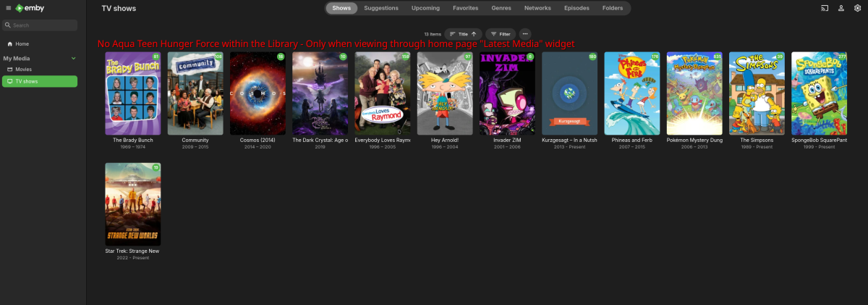The height and width of the screenshot is (305, 868).
Task: Switch to the Networks tab
Action: click(537, 8)
